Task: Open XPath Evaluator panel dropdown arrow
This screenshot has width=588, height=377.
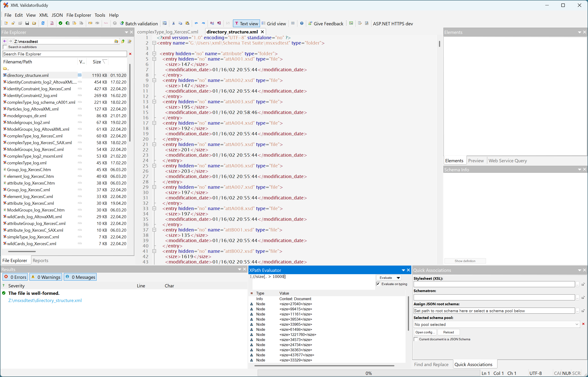Action: pyautogui.click(x=403, y=270)
